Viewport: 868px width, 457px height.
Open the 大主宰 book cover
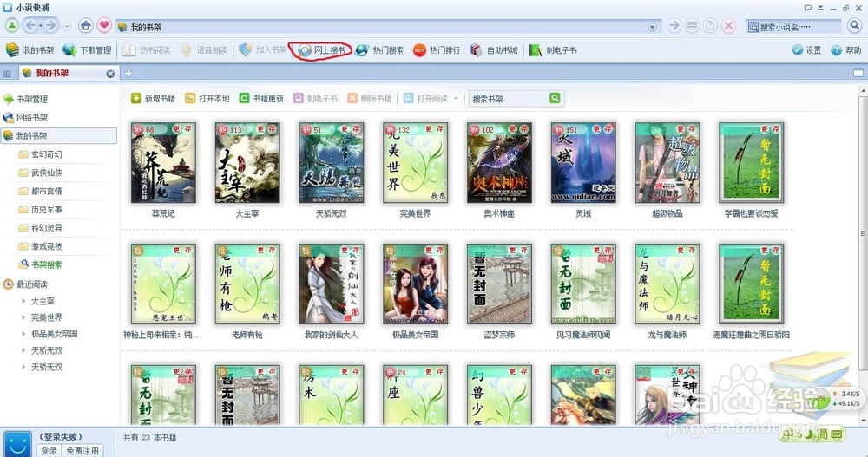coord(247,163)
